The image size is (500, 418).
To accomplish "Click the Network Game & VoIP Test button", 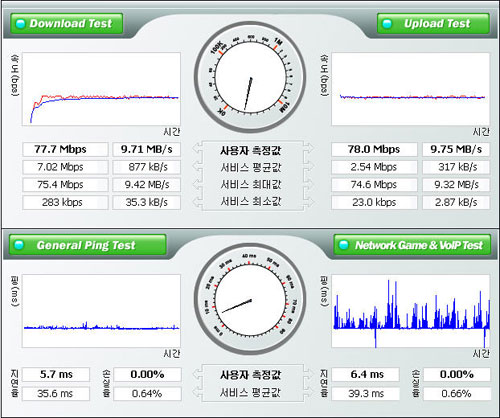I will pyautogui.click(x=412, y=245).
